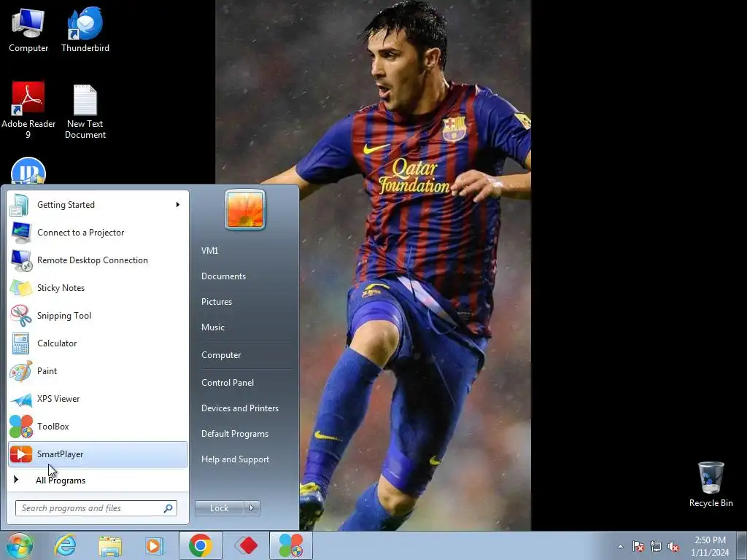Open Computer from Start menu right pane
747x560 pixels.
click(221, 355)
